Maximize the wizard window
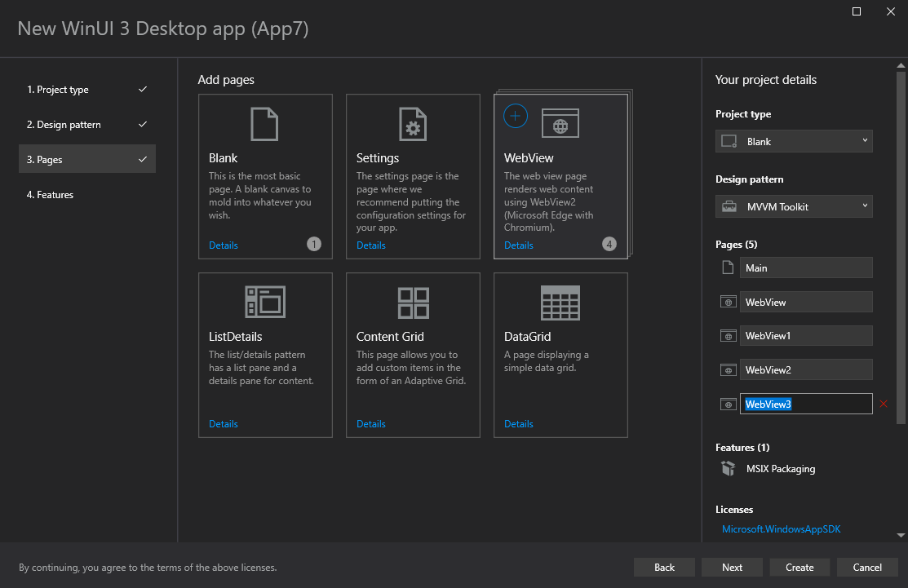 857,11
